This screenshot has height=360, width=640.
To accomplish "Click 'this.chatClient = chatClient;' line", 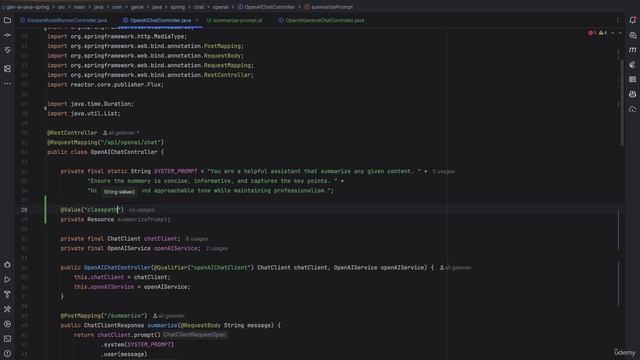I will [122, 277].
